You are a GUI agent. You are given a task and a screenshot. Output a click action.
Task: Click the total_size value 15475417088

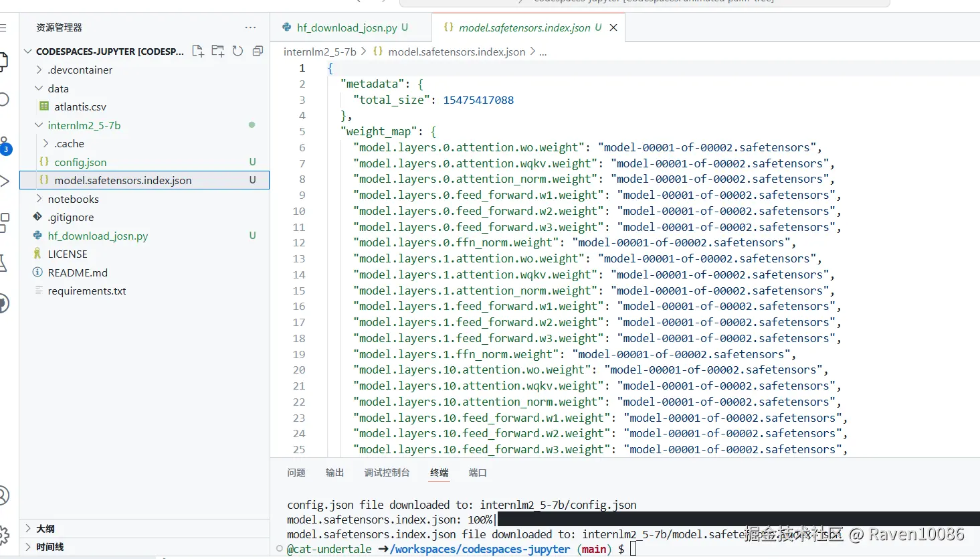[x=478, y=100]
